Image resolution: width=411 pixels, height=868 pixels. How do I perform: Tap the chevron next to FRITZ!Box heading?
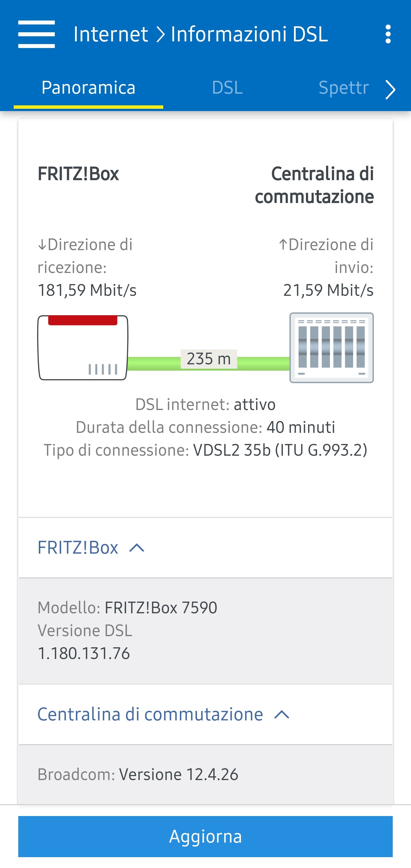[x=137, y=548]
